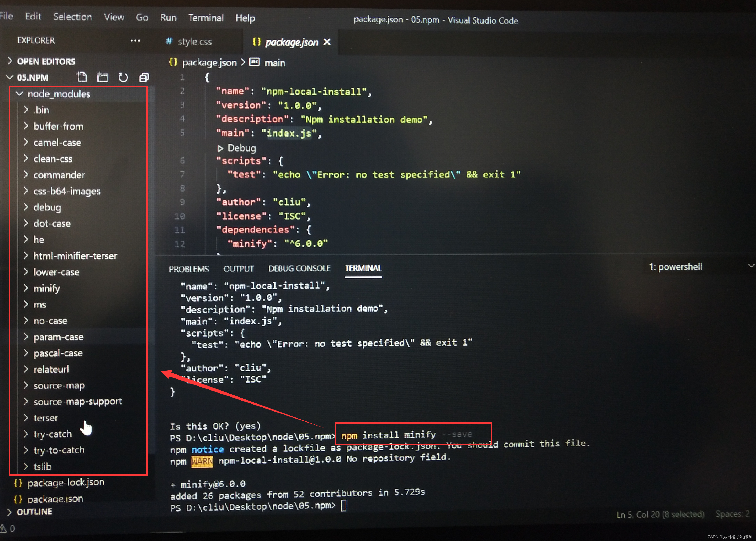Open the Terminal menu

206,18
